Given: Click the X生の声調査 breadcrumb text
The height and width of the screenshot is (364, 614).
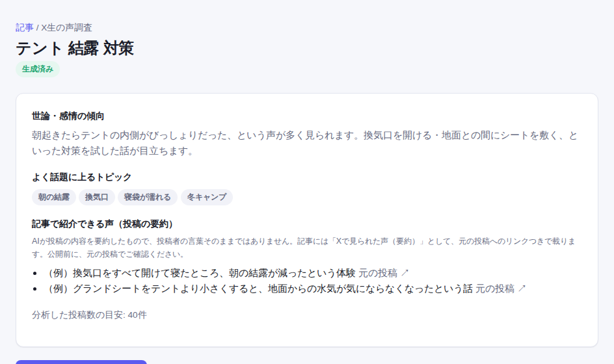Looking at the screenshot, I should [x=66, y=27].
